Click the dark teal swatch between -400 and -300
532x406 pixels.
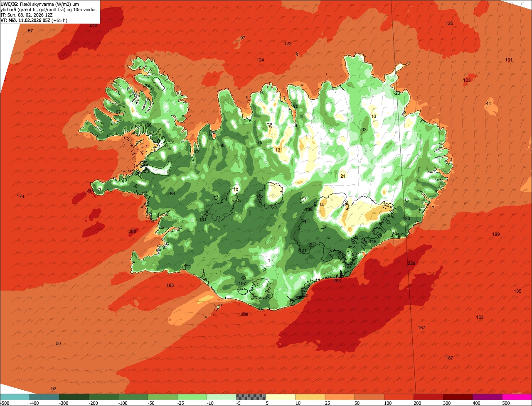click(44, 397)
